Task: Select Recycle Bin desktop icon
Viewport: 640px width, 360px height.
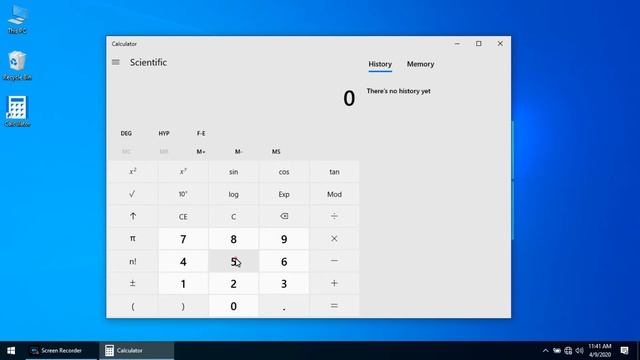Action: tap(17, 65)
